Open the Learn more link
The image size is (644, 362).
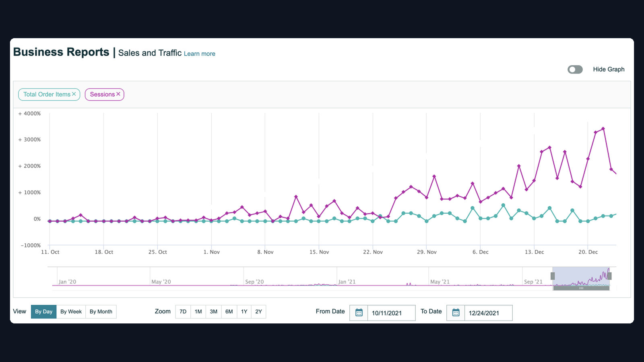tap(200, 53)
